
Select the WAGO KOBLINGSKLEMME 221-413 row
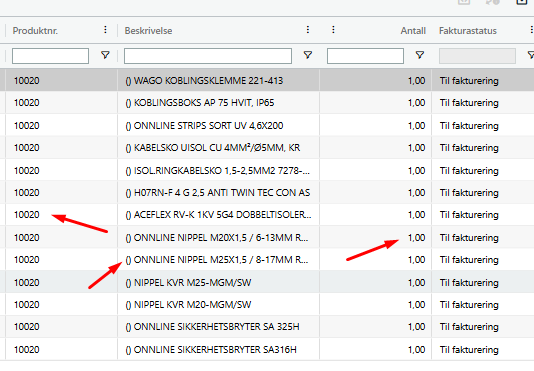click(267, 81)
